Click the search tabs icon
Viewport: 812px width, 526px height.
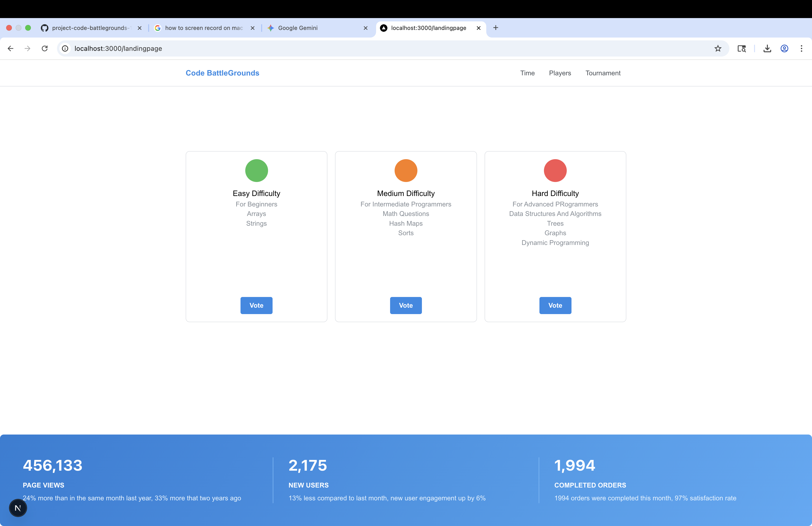click(x=741, y=48)
